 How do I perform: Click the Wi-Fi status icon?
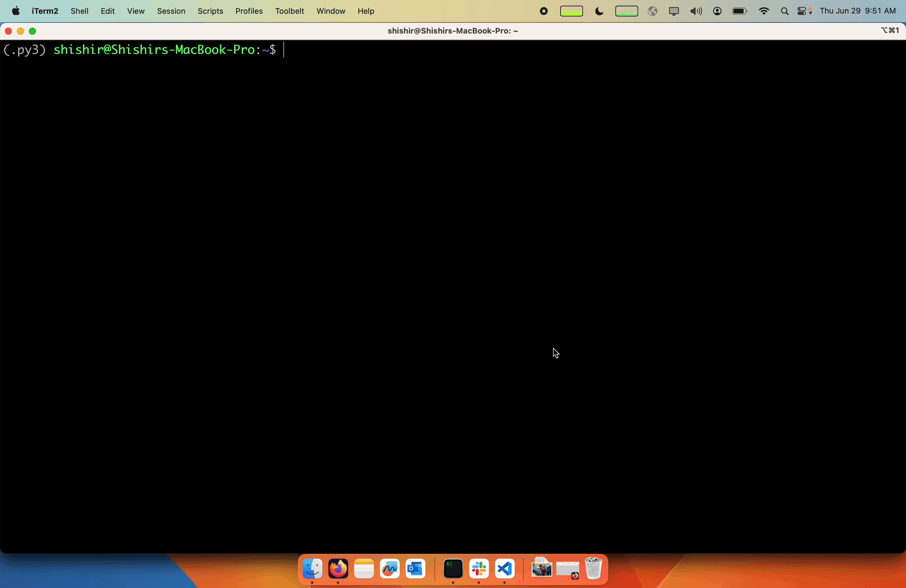point(764,11)
